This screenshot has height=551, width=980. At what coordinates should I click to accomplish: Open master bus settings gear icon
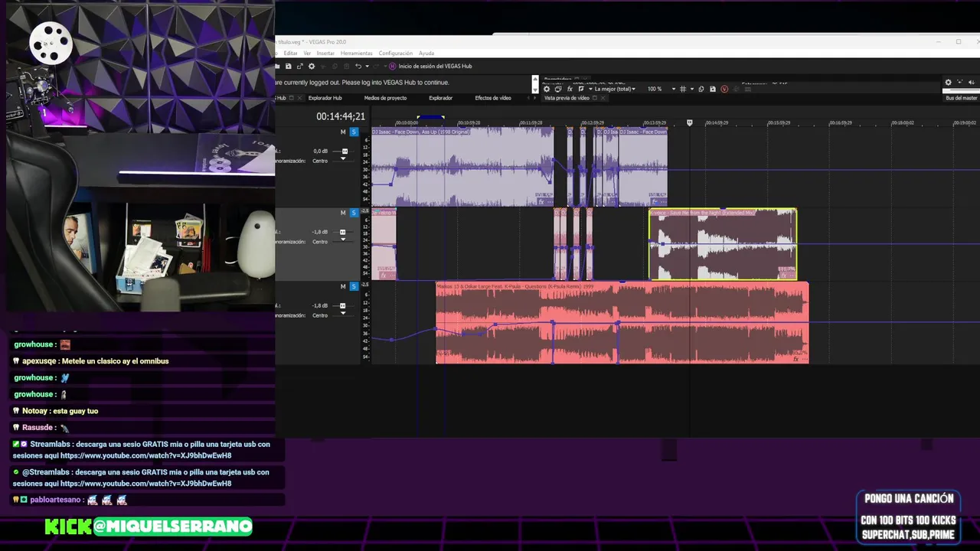pos(948,83)
